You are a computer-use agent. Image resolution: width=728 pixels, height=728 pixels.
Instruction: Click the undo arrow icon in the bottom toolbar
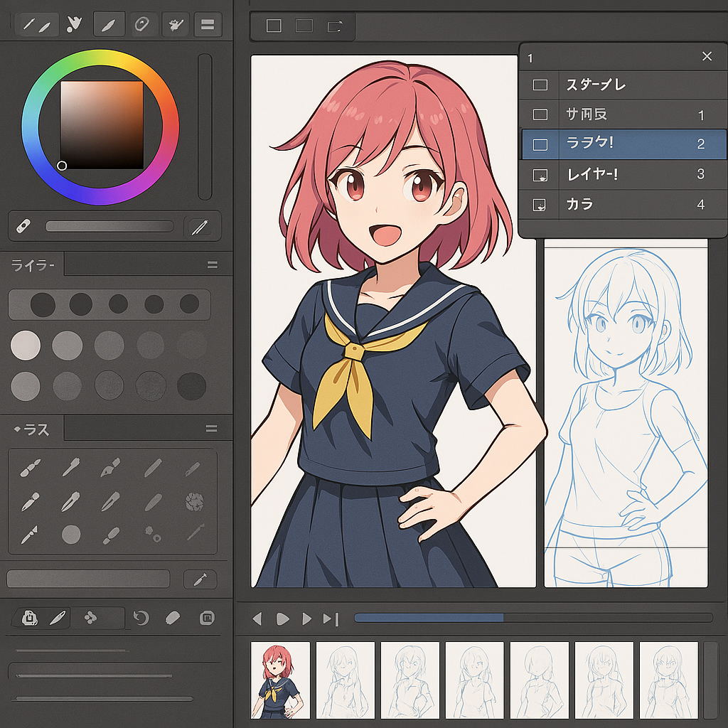click(141, 618)
